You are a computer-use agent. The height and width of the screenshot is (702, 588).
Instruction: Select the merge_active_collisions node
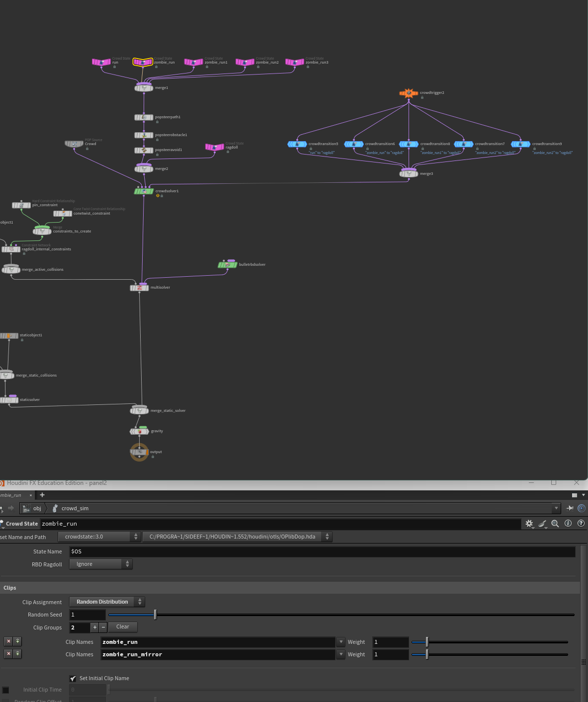[x=11, y=269]
